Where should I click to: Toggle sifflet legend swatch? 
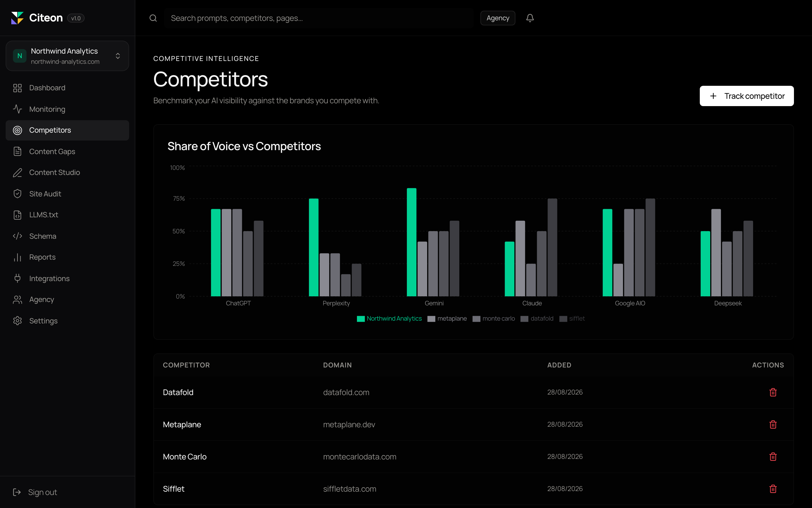click(563, 319)
